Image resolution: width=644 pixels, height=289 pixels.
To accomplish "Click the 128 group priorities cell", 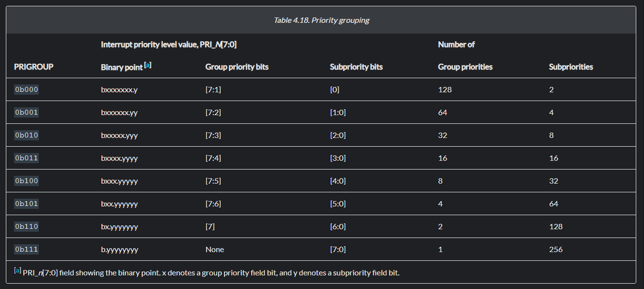I will click(444, 90).
